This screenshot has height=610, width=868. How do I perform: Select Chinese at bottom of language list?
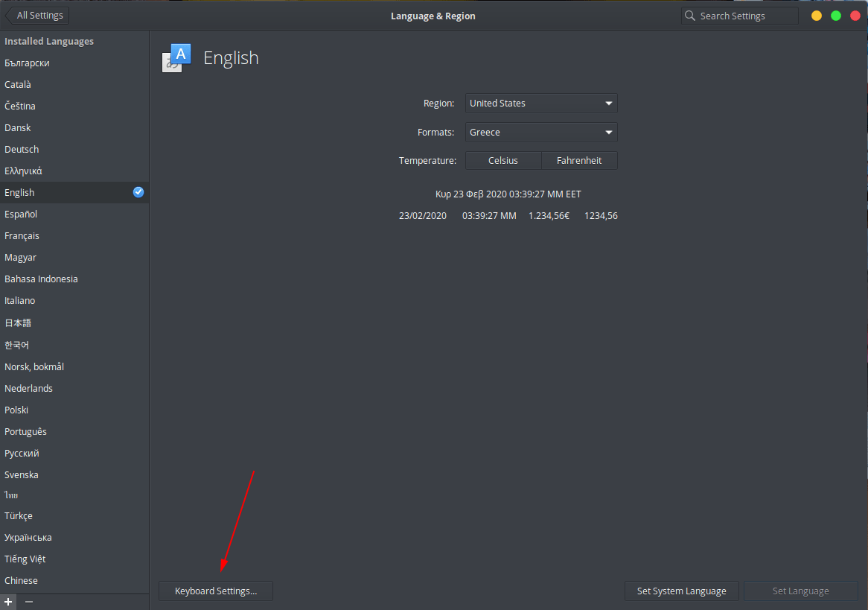[22, 581]
